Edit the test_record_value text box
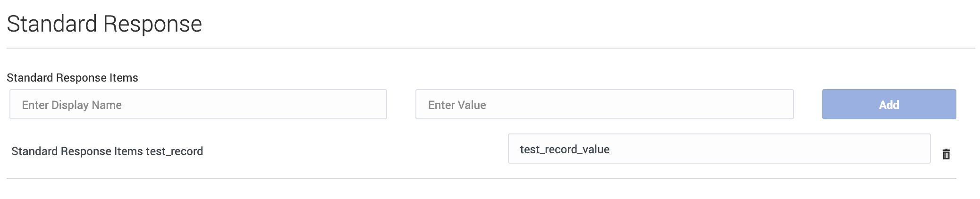980x199 pixels. pyautogui.click(x=718, y=149)
